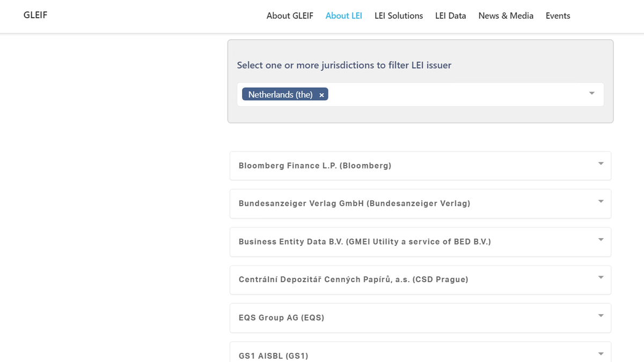Select the Bundesanzeiger Verlag GmbH title text
This screenshot has width=644, height=362.
tap(354, 203)
